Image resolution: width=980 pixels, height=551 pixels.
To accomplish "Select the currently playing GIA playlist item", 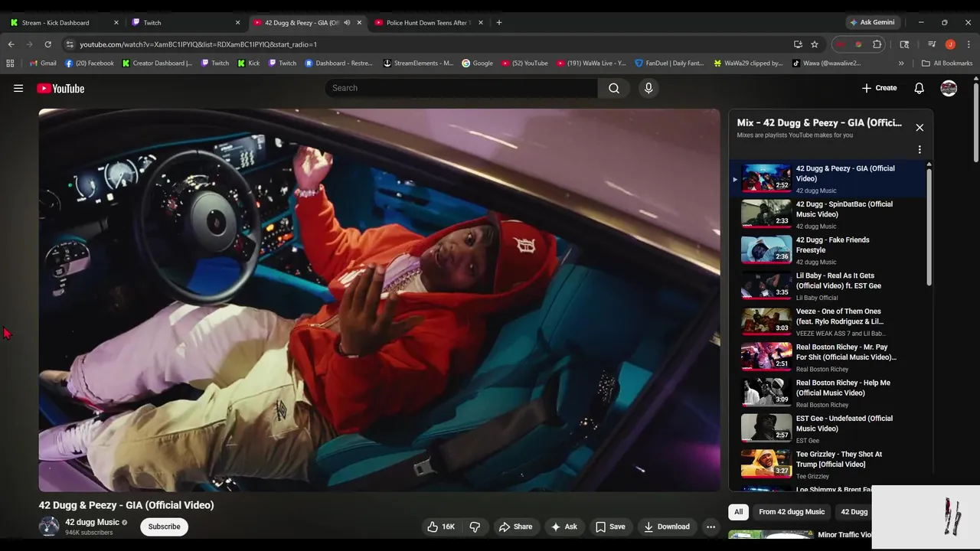I will tap(827, 178).
